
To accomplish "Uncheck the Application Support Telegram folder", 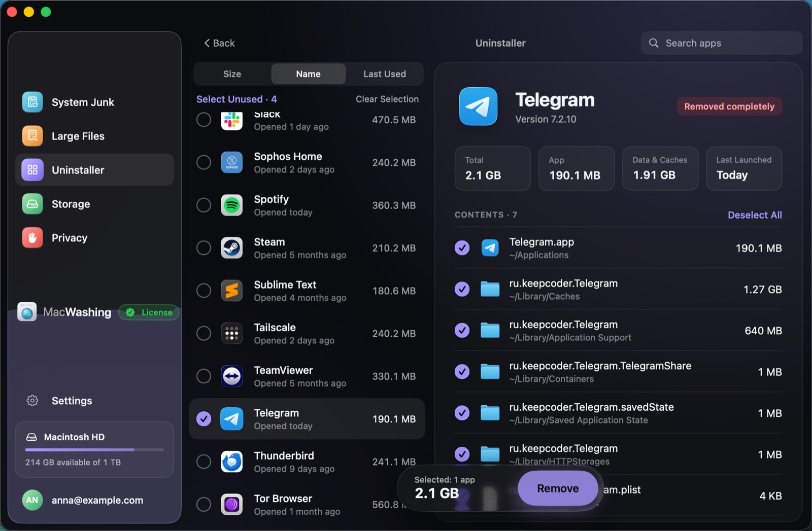I will [462, 331].
